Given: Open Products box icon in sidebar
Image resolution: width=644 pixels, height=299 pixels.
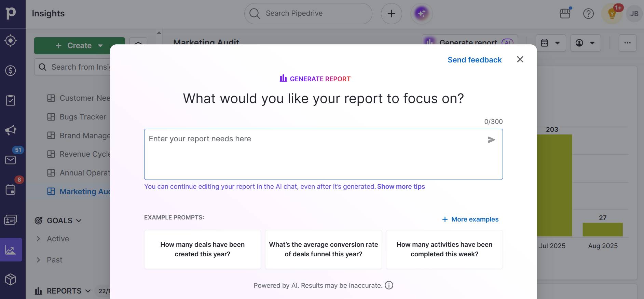Looking at the screenshot, I should click(11, 280).
